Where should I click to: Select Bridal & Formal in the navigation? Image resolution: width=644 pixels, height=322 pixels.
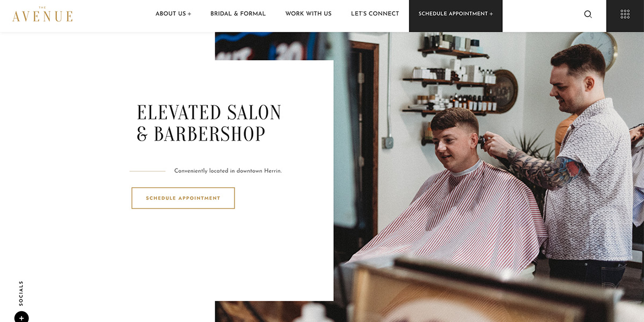click(x=238, y=14)
